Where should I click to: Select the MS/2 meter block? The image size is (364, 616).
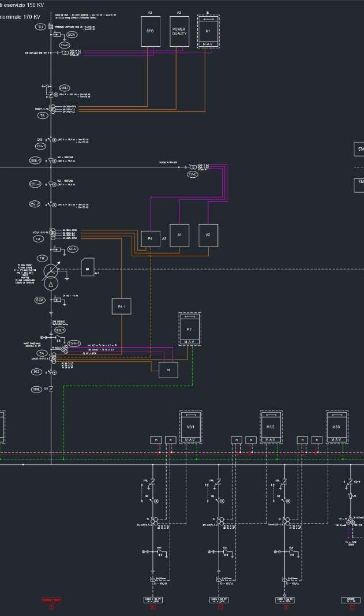(x=271, y=427)
